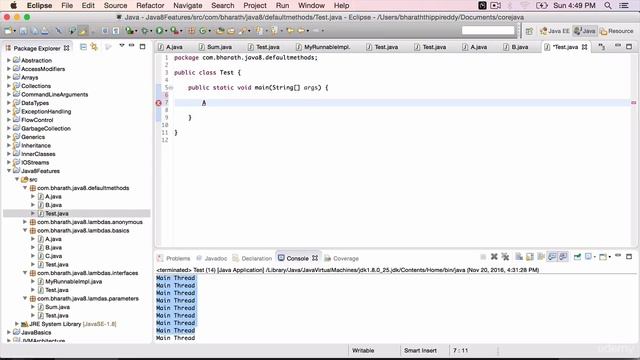Screen dimensions: 640x360
Task: Click Collapse All in Package Explorer
Action: pyautogui.click(x=83, y=47)
